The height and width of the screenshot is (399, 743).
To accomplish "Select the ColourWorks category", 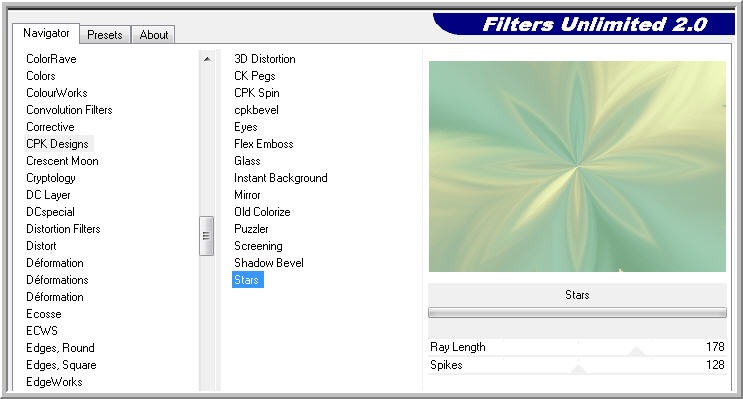I will (57, 93).
